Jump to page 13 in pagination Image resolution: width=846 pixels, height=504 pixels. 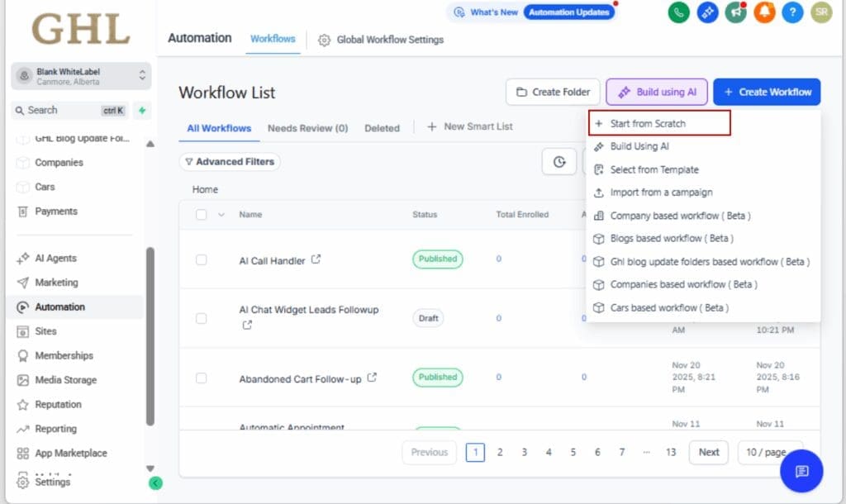[671, 452]
